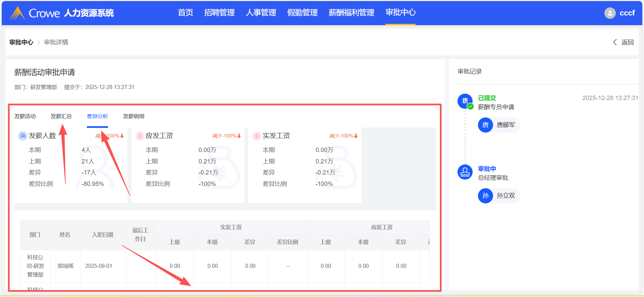Image resolution: width=644 pixels, height=297 pixels.
Task: Click the 发薪人数 上期 value 21人
Action: 88,161
